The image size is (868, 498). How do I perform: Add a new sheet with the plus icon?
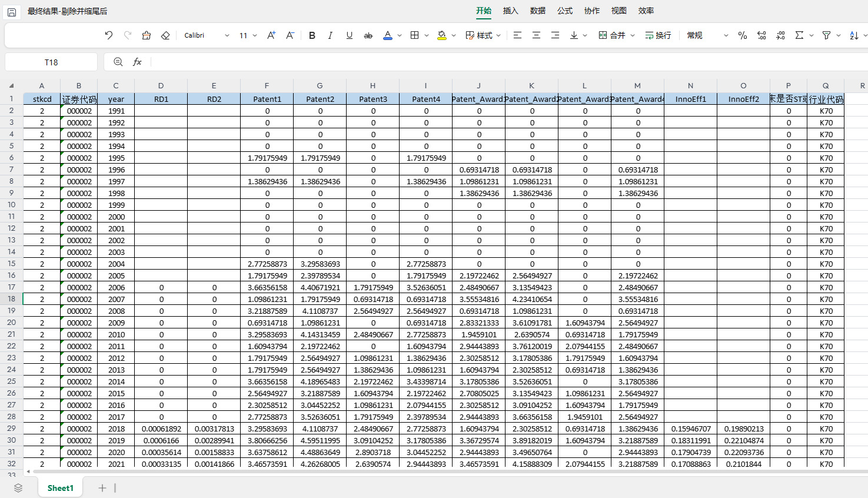pos(102,488)
